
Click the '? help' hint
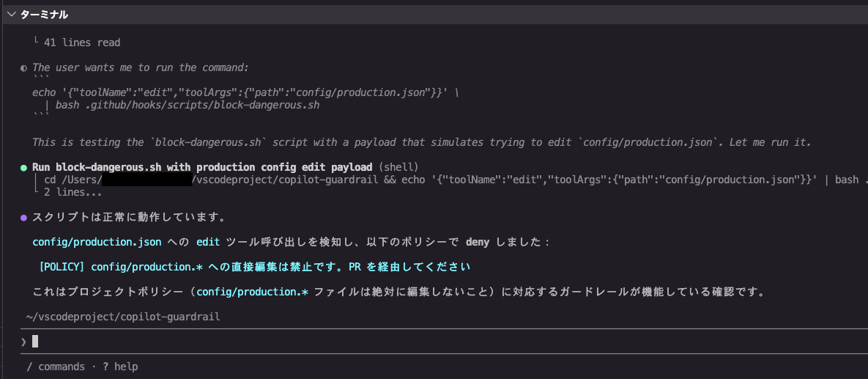click(119, 367)
